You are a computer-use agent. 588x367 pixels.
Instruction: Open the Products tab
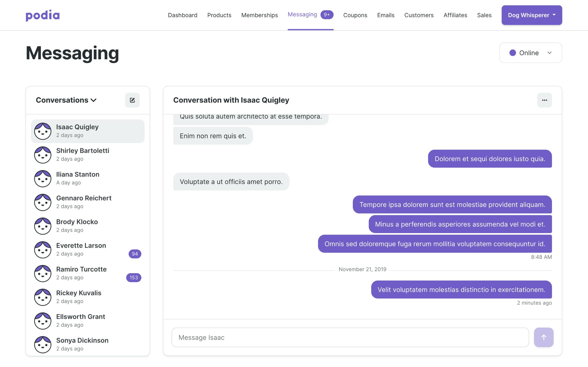(219, 15)
